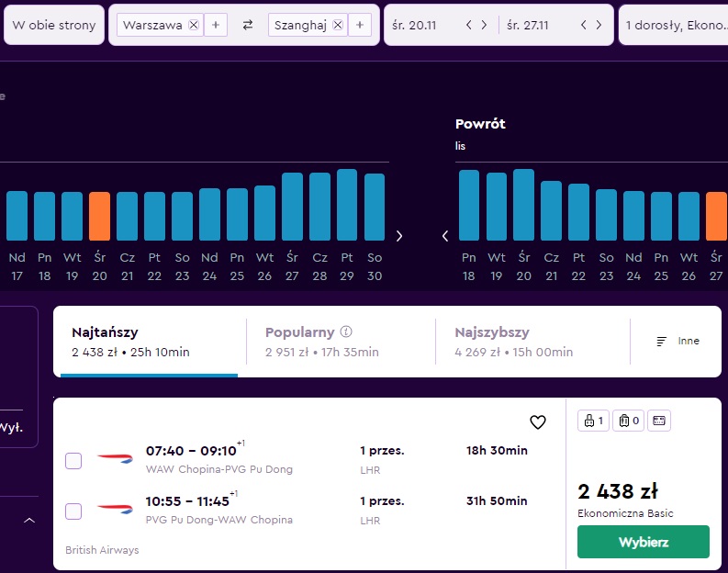Open the W obie strony trip type selector

coord(54,25)
